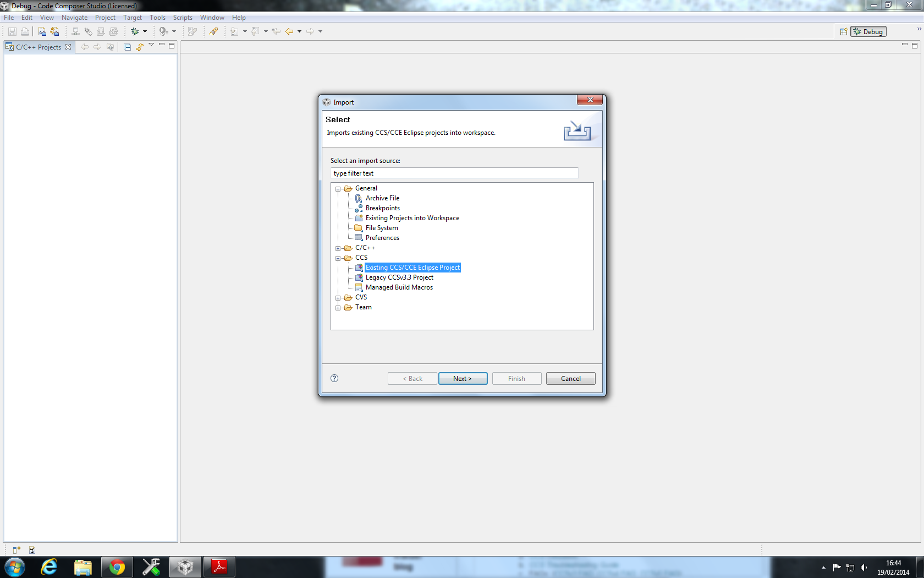Click the Save icon in the main toolbar
Viewport: 924px width, 578px height.
[x=12, y=31]
